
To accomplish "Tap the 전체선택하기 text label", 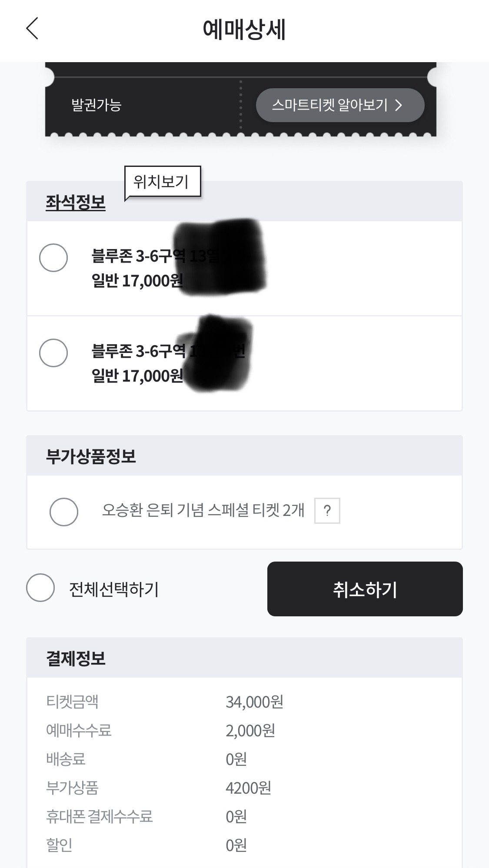I will [114, 589].
